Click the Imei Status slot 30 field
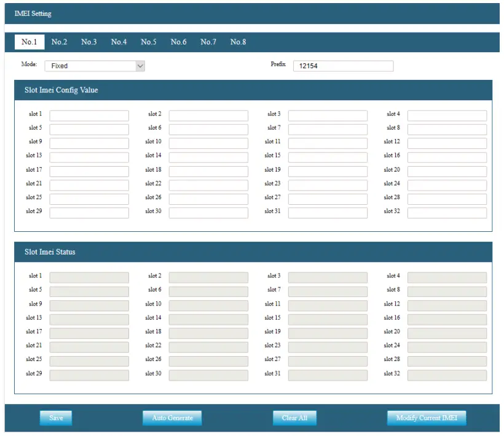Screen dimensions: 504x436 (208, 375)
